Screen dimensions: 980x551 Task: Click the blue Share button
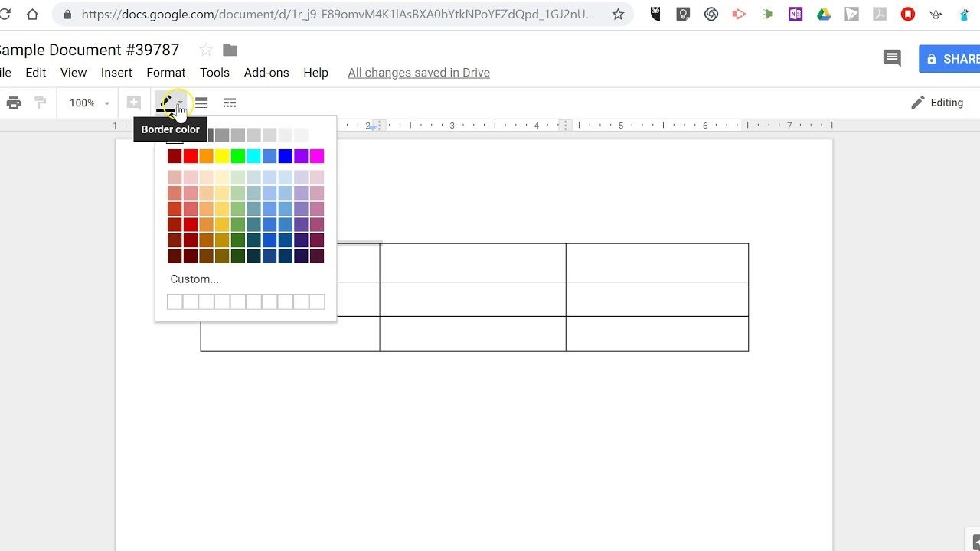(950, 59)
